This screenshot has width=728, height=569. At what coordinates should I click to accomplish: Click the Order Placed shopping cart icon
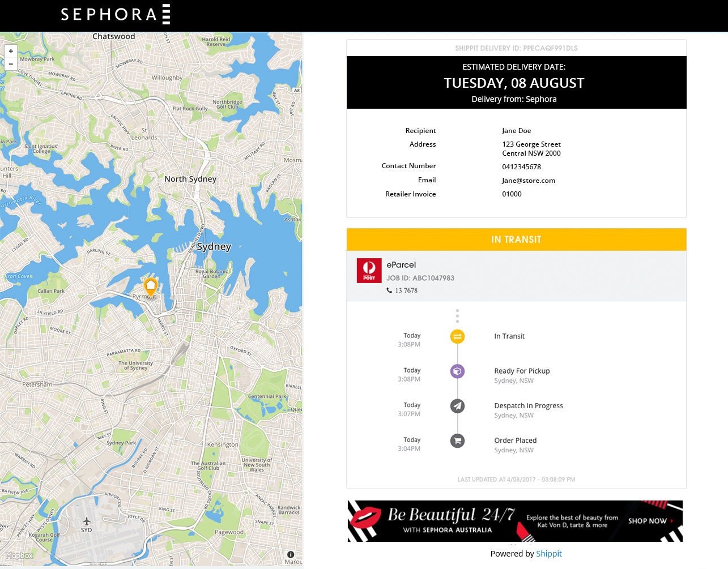click(457, 440)
